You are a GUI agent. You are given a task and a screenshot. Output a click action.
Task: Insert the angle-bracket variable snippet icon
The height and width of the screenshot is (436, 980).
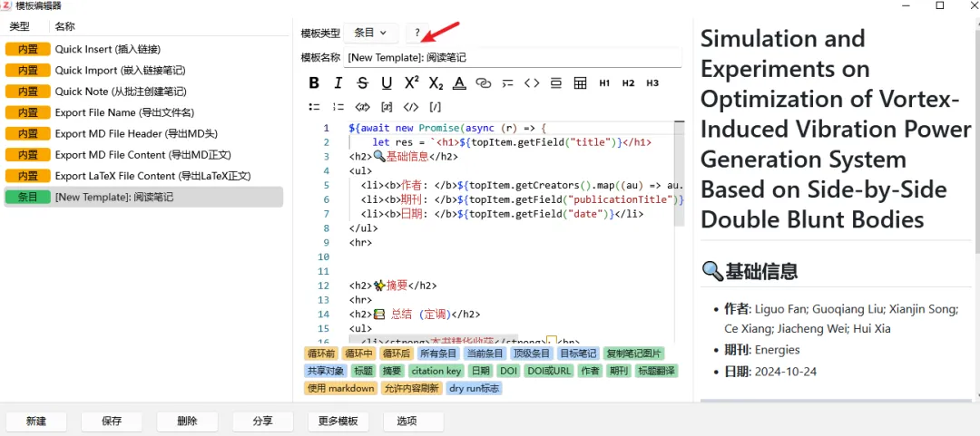[362, 107]
